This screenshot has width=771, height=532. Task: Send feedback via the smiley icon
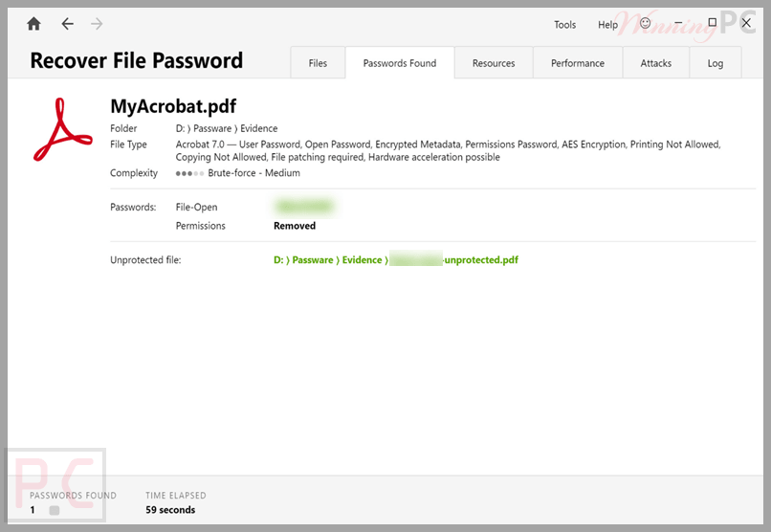(645, 23)
